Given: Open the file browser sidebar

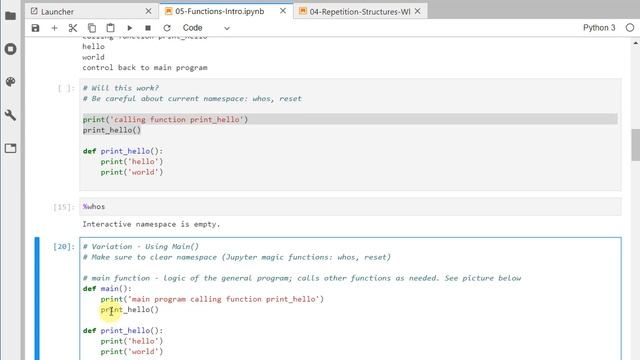Looking at the screenshot, I should pos(10,16).
